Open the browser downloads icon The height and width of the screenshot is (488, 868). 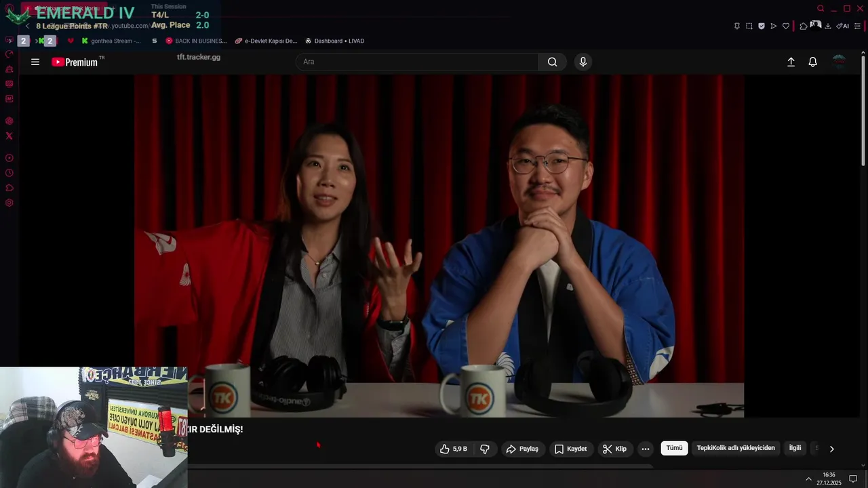[x=828, y=26]
